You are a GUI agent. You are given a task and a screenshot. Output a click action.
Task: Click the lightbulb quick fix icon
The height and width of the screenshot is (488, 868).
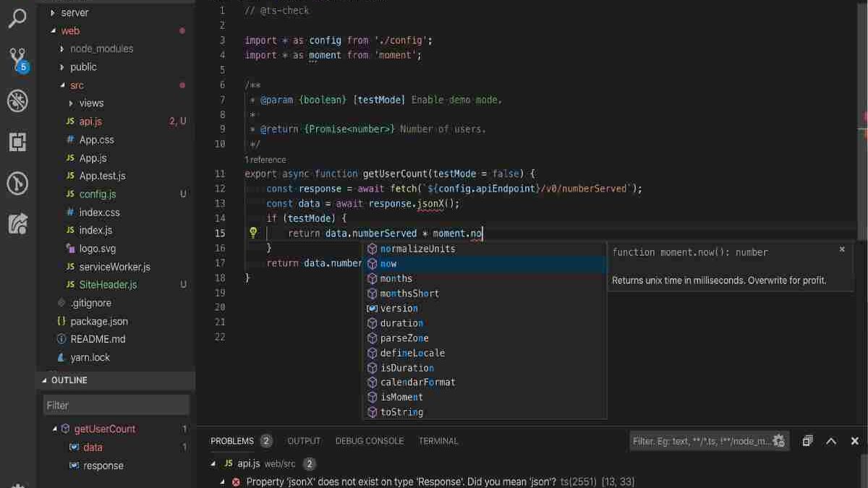click(x=253, y=233)
